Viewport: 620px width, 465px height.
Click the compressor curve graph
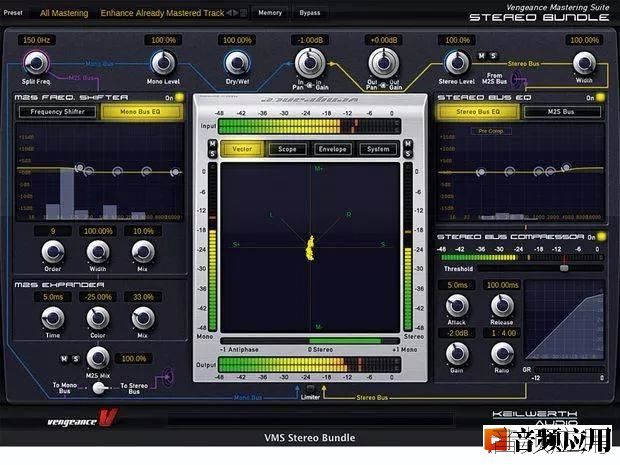(x=564, y=320)
